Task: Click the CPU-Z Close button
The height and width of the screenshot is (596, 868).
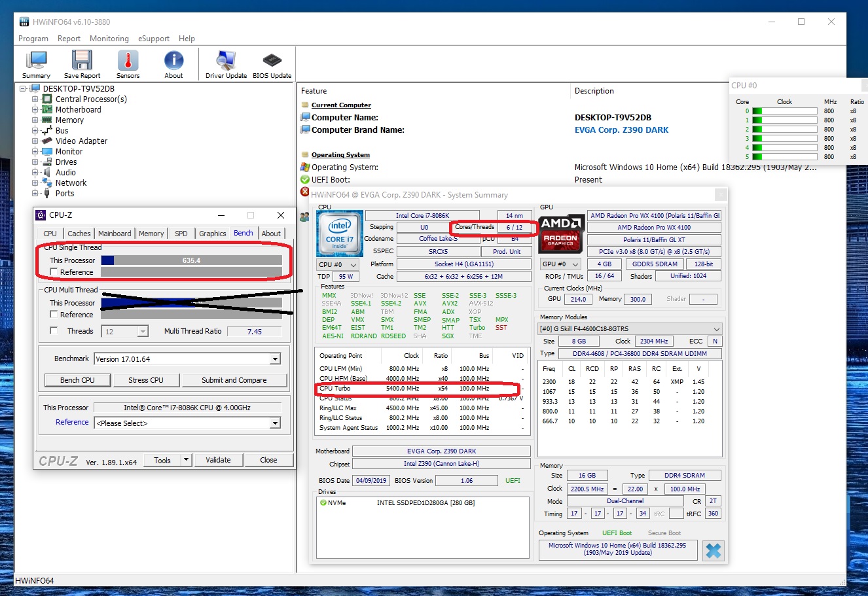Action: click(268, 460)
